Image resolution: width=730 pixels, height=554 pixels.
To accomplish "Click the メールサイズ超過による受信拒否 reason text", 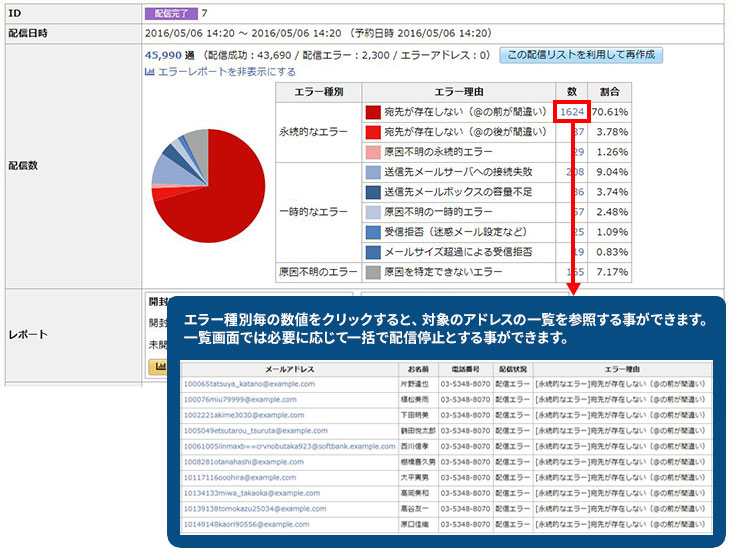I will 458,252.
